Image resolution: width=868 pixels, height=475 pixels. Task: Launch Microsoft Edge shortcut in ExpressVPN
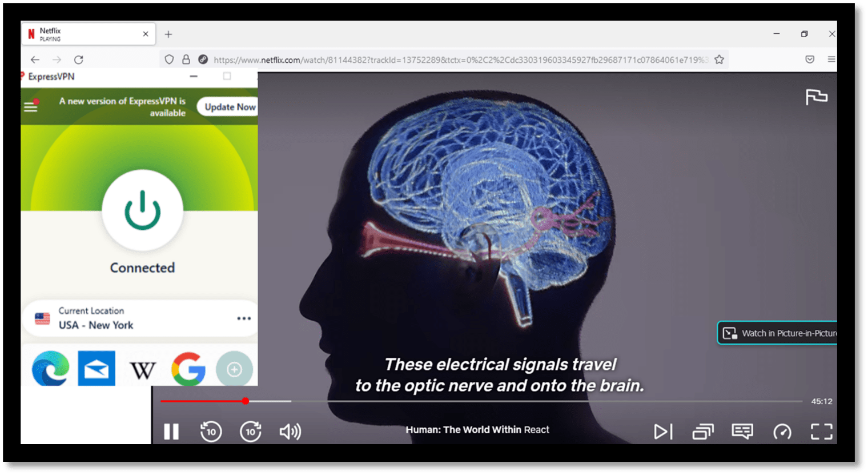coord(51,369)
